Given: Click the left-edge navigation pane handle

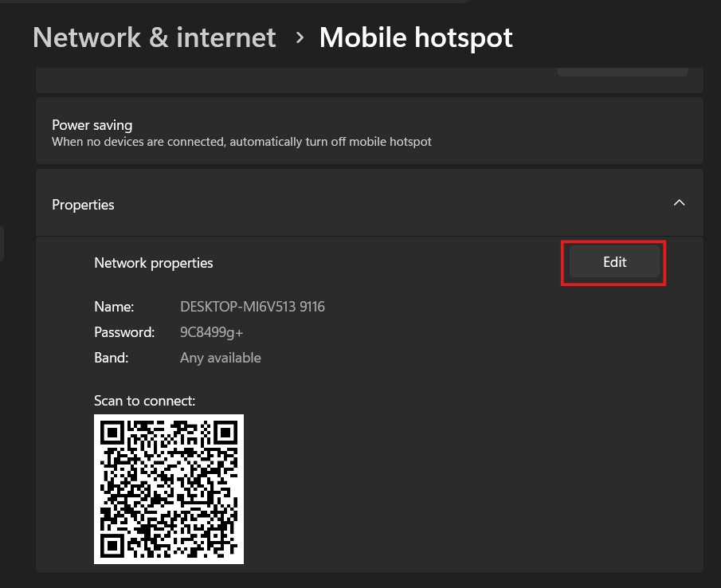Looking at the screenshot, I should (2, 243).
